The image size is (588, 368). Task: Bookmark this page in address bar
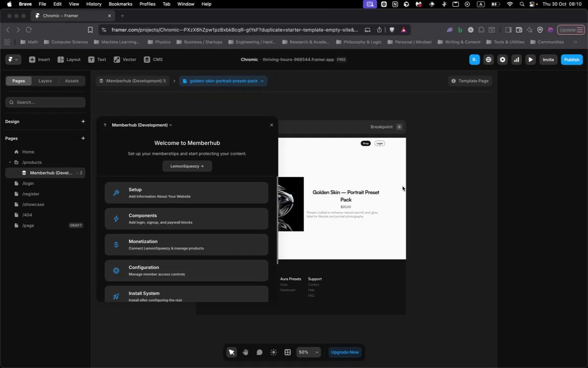tap(90, 30)
